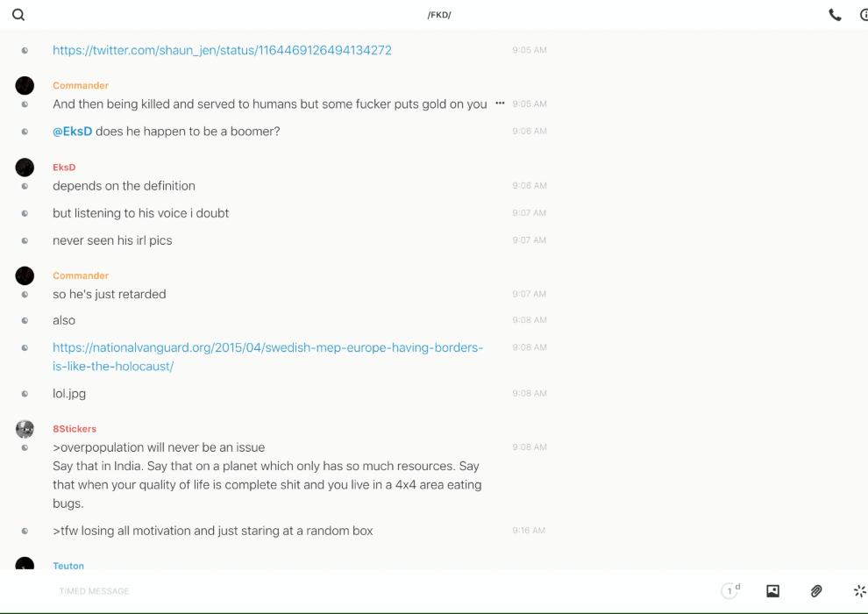Screen dimensions: 868x614
Task: Open the 8Stickers profile avatar
Action: click(x=25, y=429)
